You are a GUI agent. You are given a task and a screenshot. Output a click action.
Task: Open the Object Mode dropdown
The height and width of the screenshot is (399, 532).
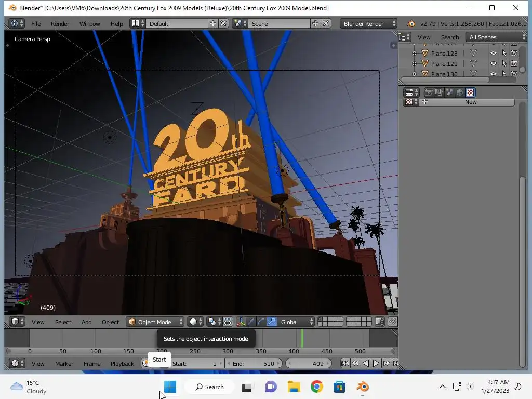155,322
